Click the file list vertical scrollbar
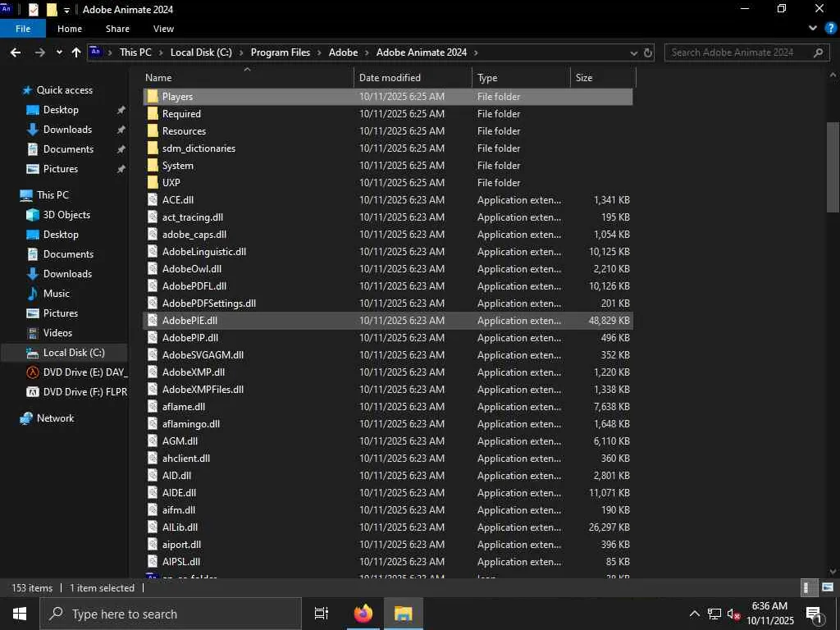Viewport: 840px width, 630px height. click(x=833, y=167)
